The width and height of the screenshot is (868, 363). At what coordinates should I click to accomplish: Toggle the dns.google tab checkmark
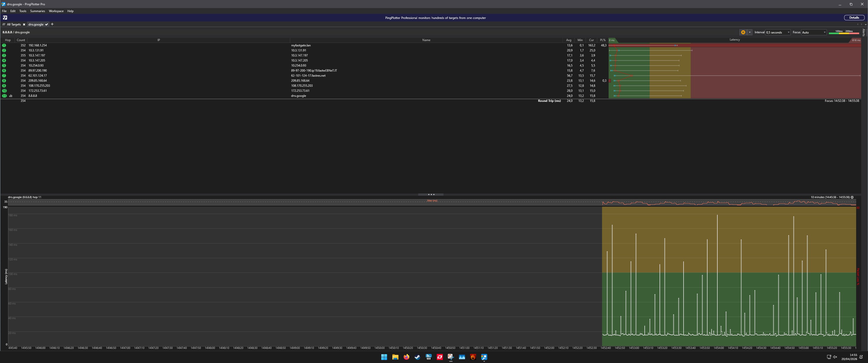(46, 25)
